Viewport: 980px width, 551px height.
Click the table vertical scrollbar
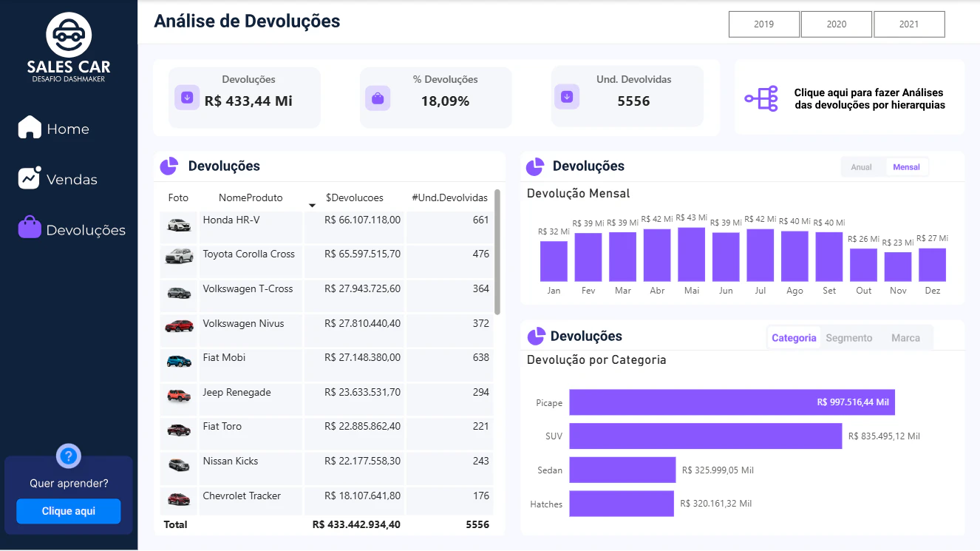click(x=497, y=251)
